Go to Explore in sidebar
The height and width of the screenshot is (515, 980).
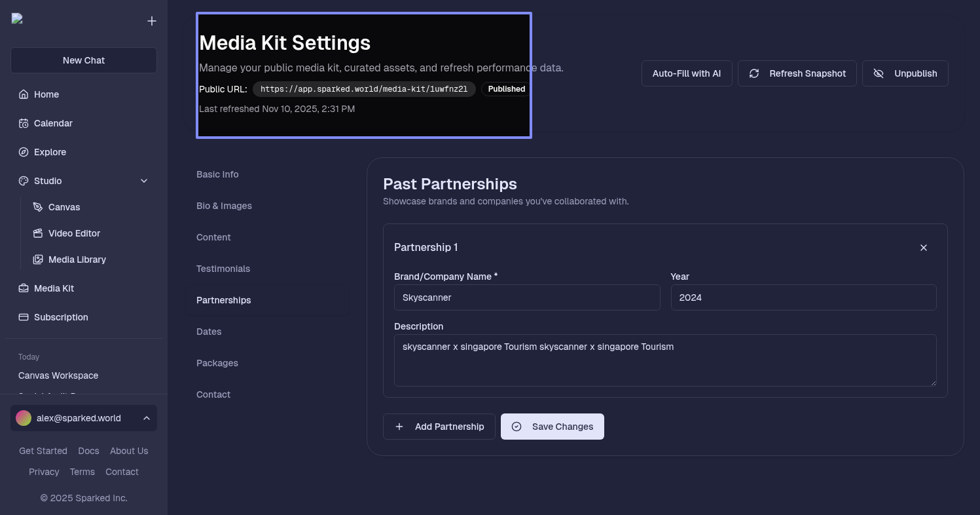point(50,152)
